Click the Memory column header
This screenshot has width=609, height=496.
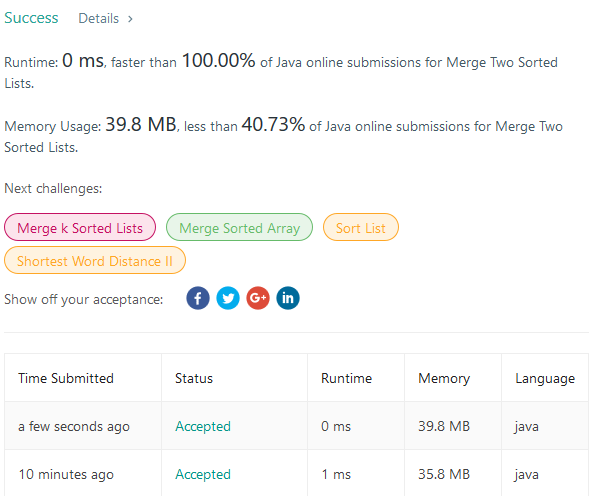point(444,378)
